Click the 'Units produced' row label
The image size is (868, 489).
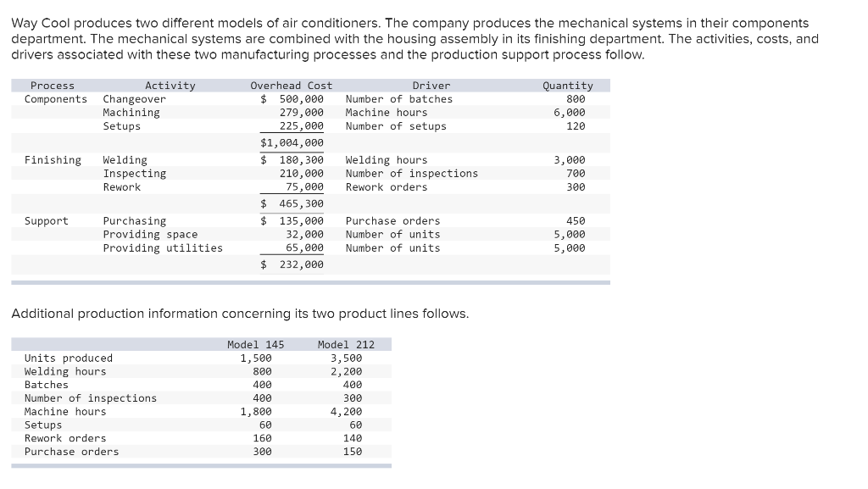click(68, 358)
